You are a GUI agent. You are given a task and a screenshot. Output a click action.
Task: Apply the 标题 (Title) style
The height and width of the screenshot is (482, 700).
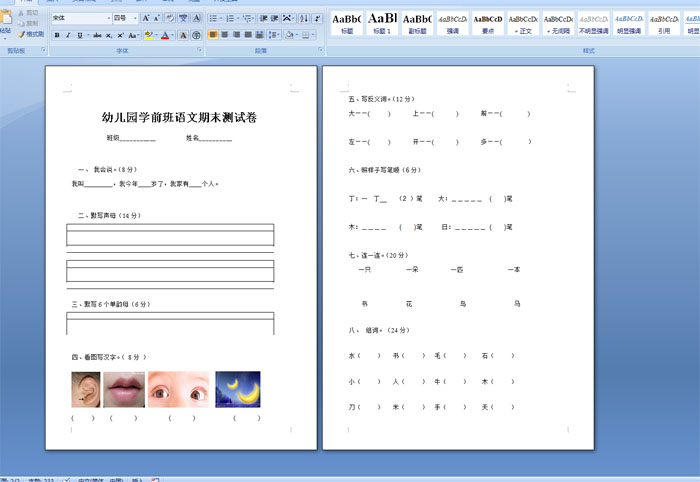(346, 23)
